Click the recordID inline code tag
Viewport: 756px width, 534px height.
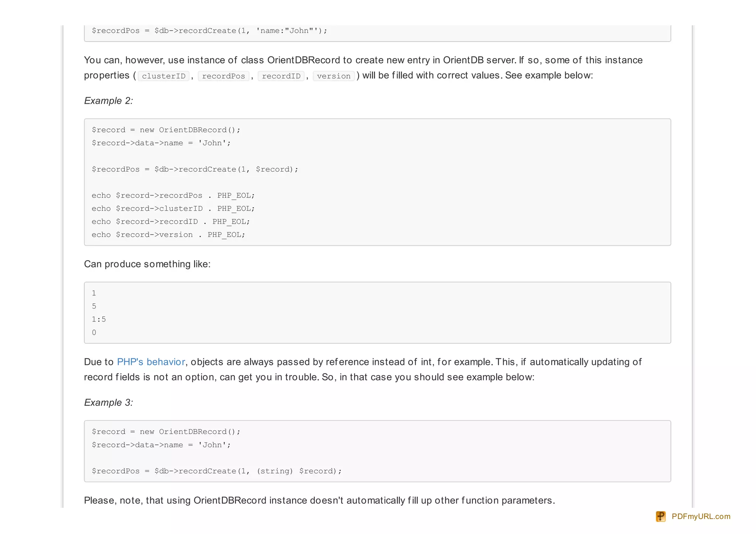coord(281,76)
